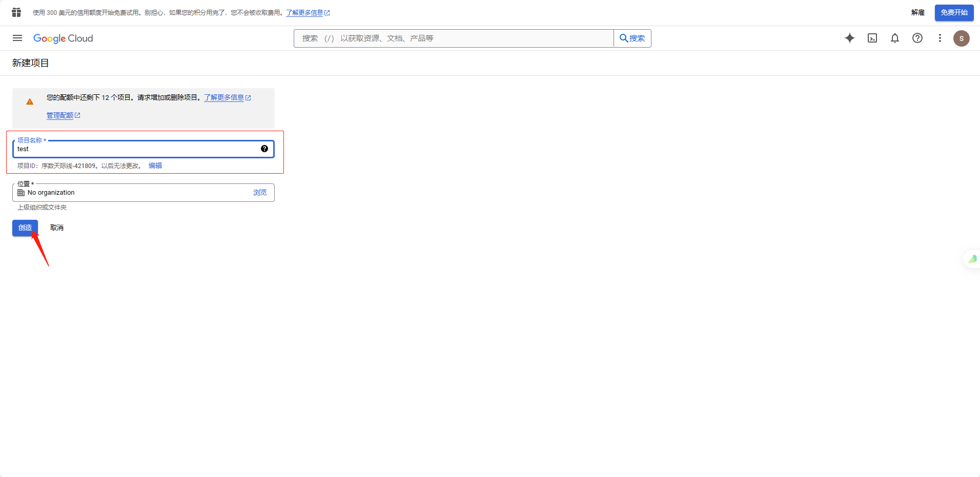Open 了解更多信息 link in top banner
This screenshot has width=980, height=477.
point(308,13)
